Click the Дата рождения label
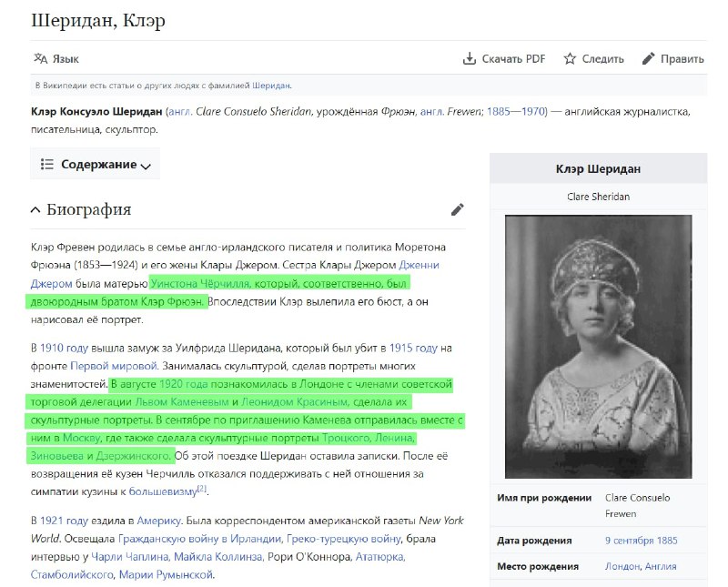Viewport: 728px width, 587px height. [534, 540]
